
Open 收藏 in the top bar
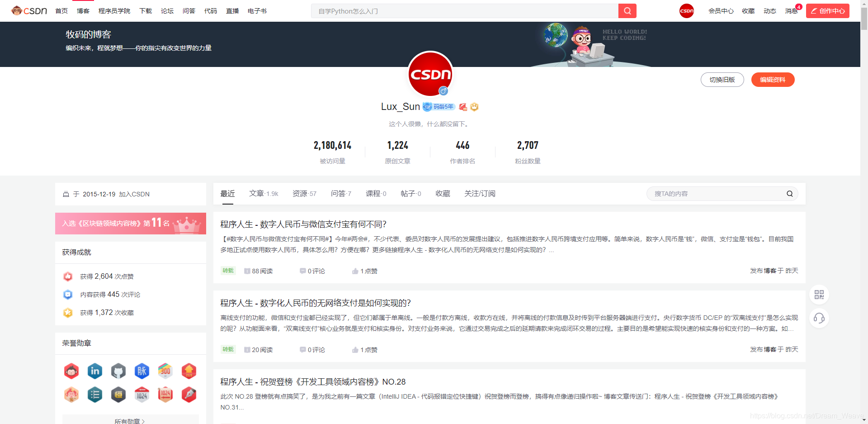(748, 11)
